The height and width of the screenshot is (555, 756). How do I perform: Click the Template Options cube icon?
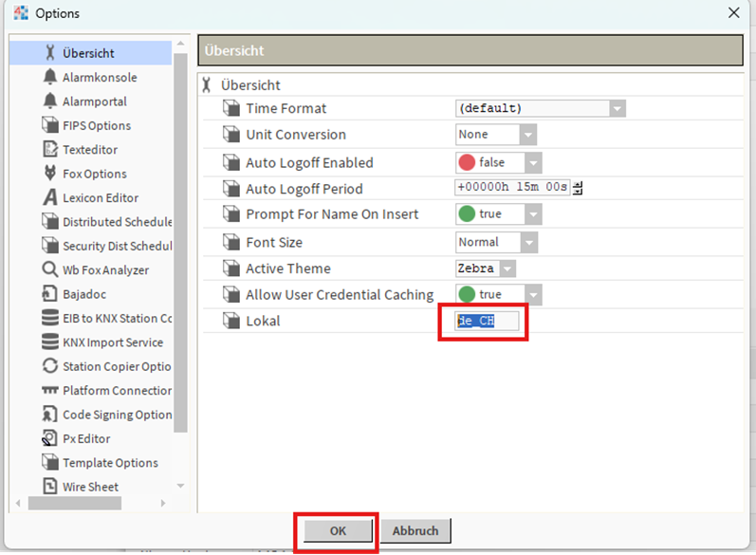49,462
